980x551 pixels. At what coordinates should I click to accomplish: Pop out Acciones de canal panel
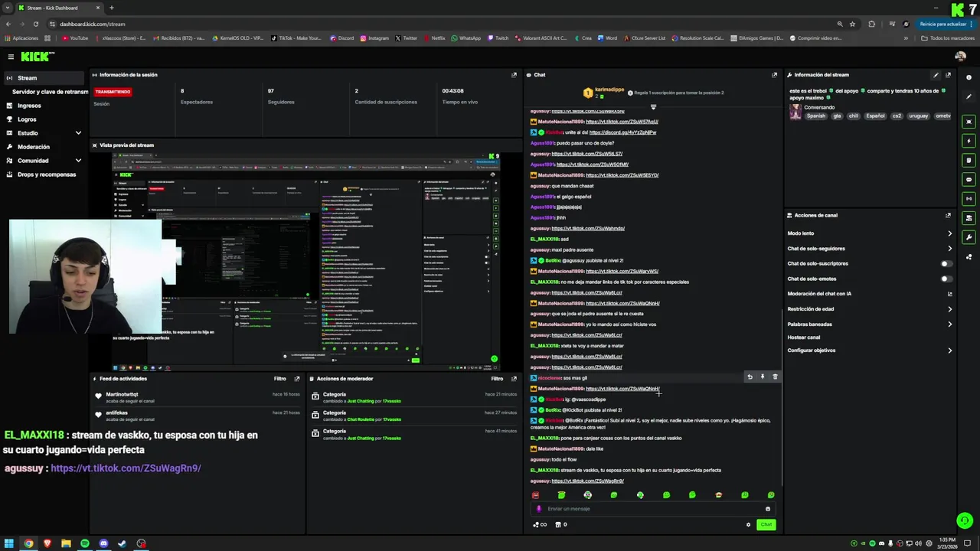[948, 215]
